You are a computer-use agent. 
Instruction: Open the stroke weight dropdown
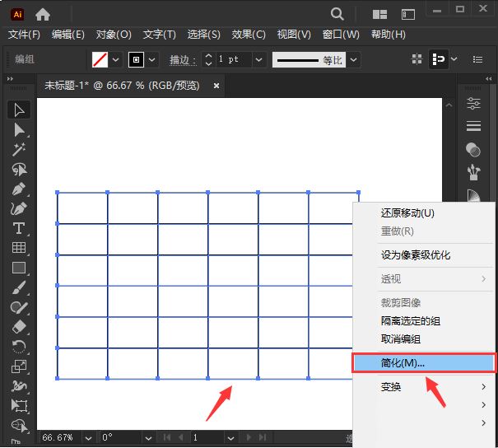tap(258, 60)
